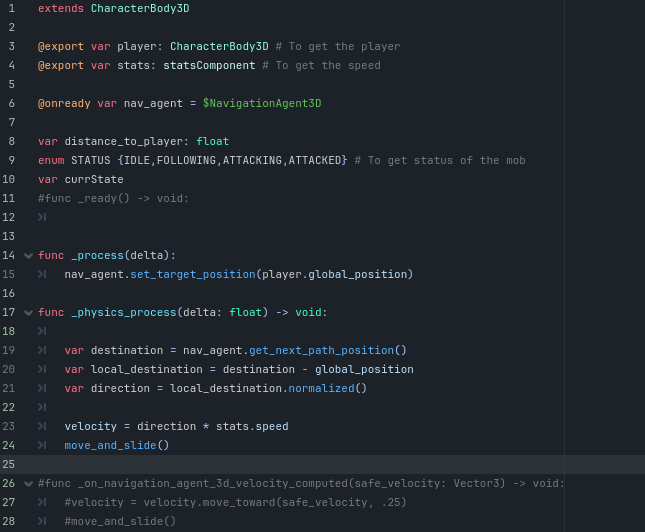
Task: Collapse the _process function fold arrow
Action: pyautogui.click(x=28, y=256)
